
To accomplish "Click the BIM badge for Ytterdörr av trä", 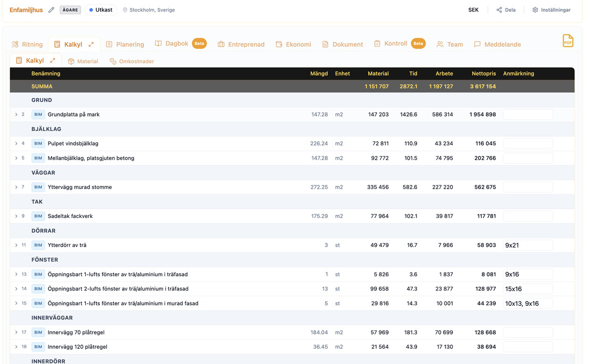I will (38, 245).
